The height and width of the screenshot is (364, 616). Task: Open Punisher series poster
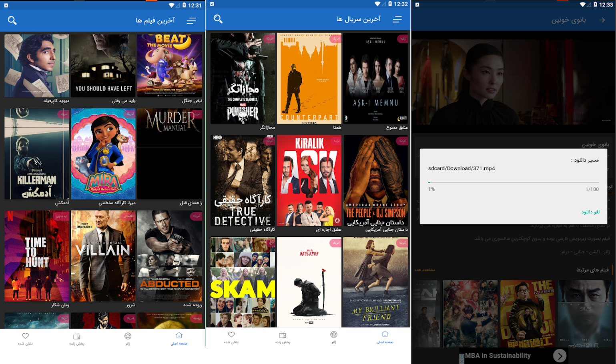(x=243, y=78)
